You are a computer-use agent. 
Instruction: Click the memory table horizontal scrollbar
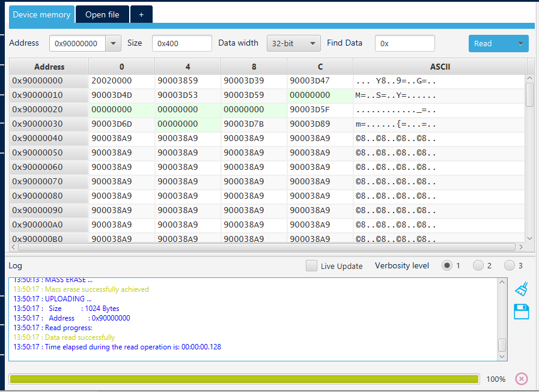[266, 247]
